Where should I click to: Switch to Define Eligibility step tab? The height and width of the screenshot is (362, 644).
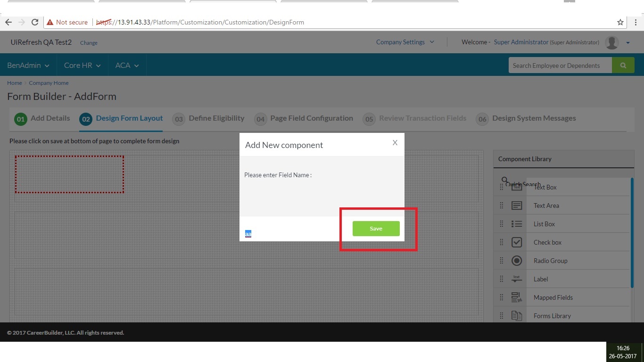point(216,118)
